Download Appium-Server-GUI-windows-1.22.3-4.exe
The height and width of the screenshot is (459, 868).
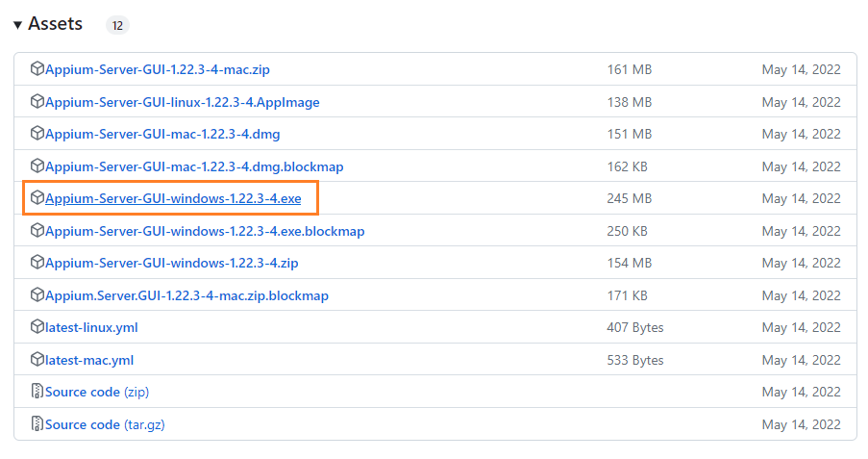[x=173, y=198]
